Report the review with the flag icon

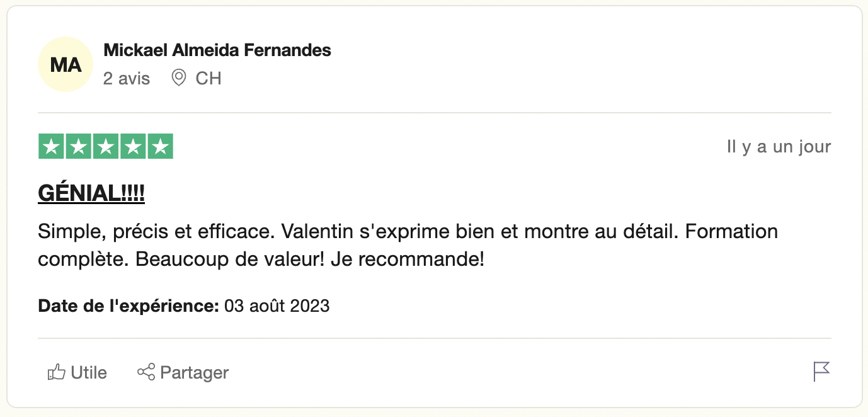821,372
